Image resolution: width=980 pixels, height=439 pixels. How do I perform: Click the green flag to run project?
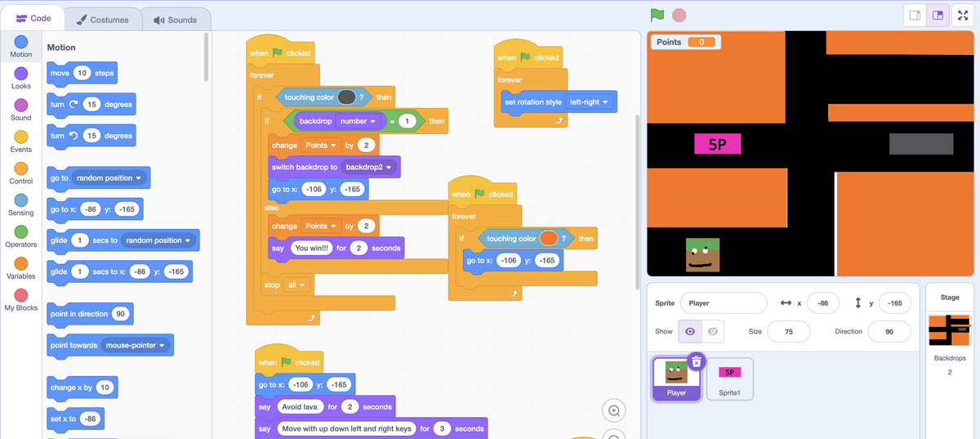[657, 15]
